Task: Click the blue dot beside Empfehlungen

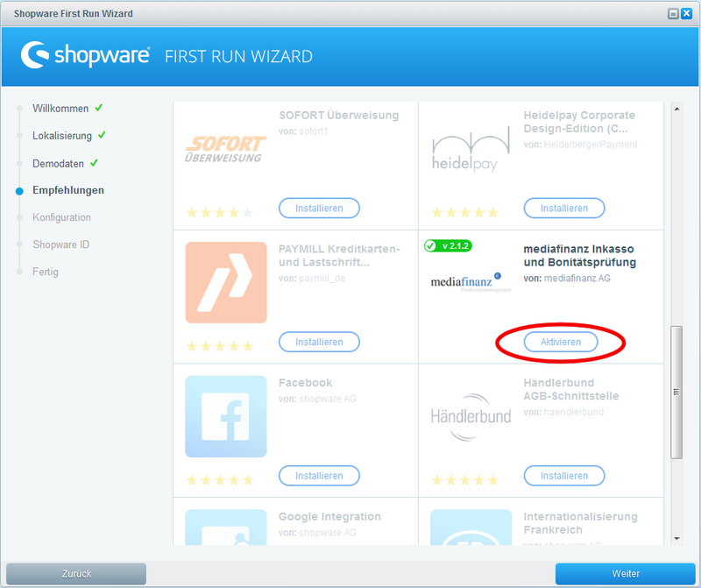Action: 19,191
